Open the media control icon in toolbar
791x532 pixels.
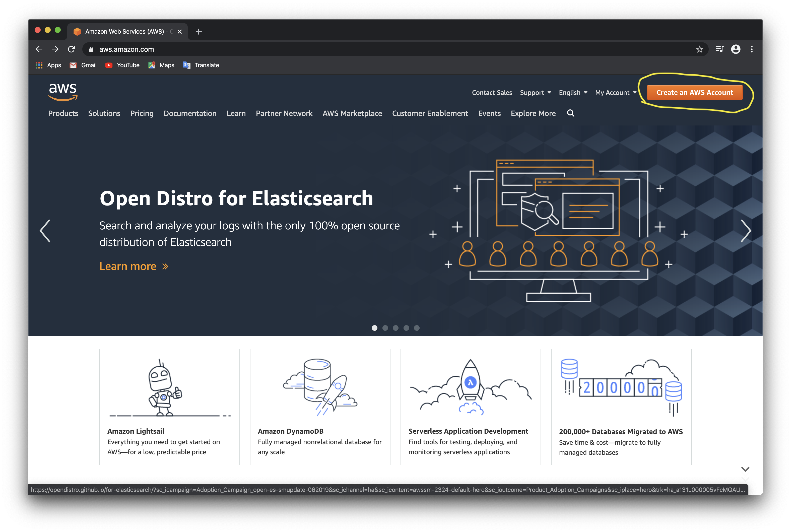(719, 49)
